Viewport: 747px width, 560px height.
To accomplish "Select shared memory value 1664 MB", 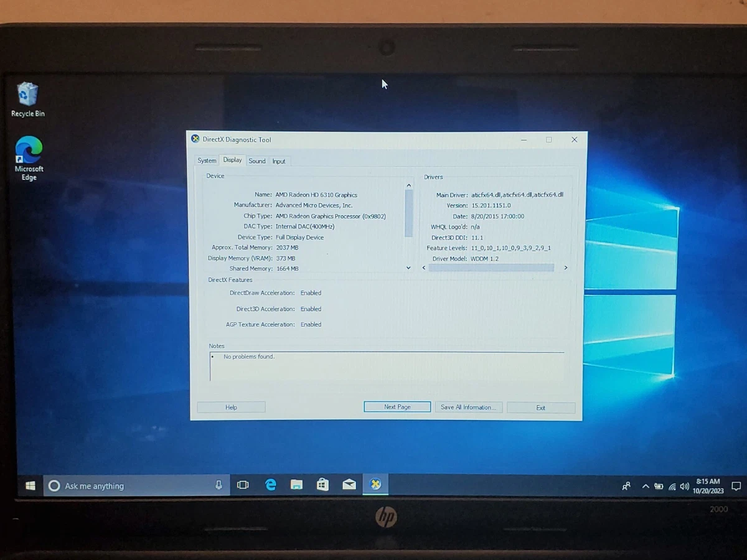I will [x=287, y=269].
